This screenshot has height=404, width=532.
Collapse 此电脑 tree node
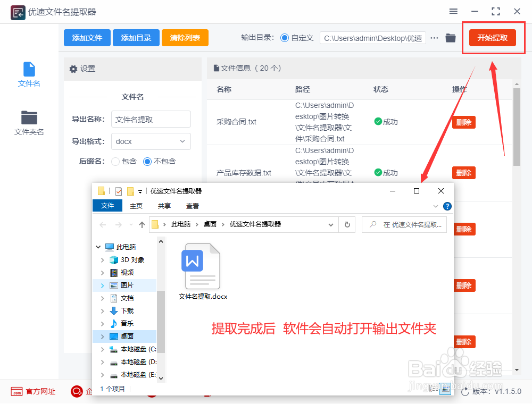click(x=98, y=247)
